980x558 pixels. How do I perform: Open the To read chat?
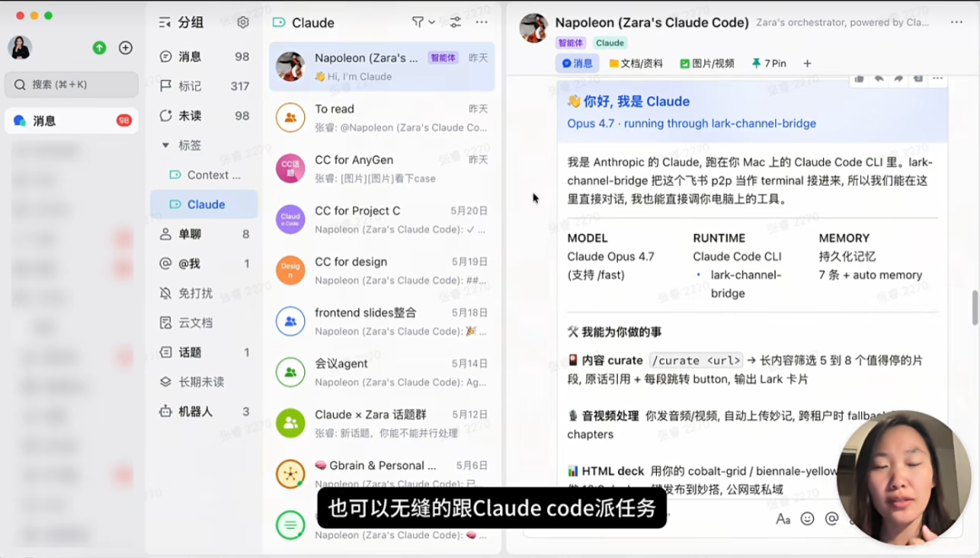(382, 117)
